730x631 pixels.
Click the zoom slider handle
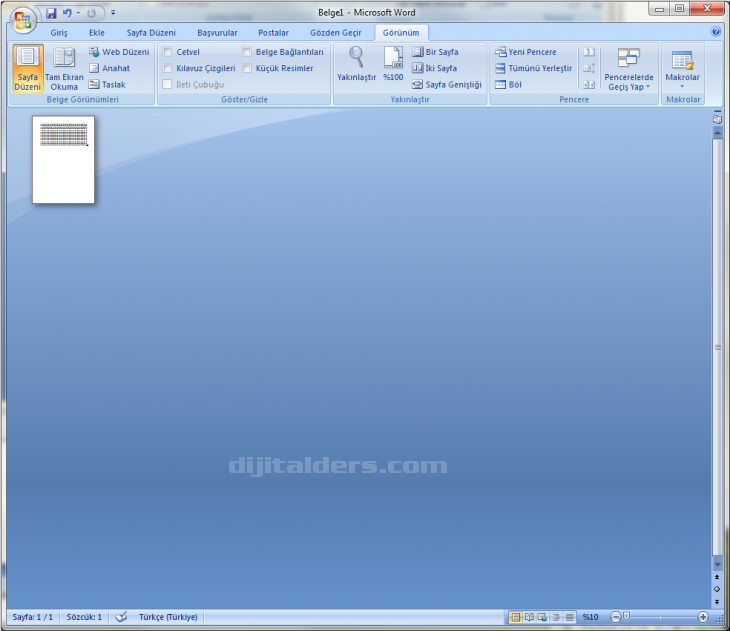(x=626, y=617)
